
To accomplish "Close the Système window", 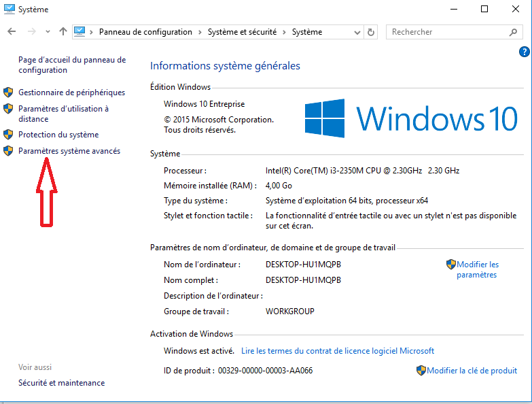I will pos(516,9).
